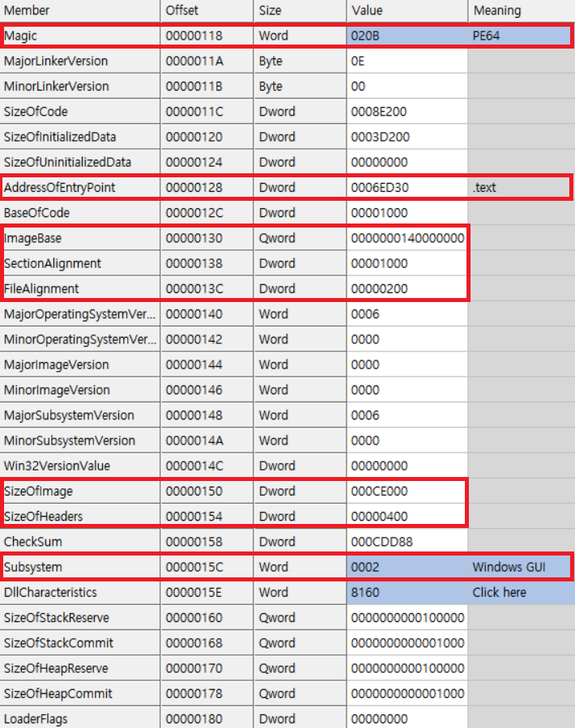
Task: Select the MajorImageVersion member
Action: [x=80, y=364]
